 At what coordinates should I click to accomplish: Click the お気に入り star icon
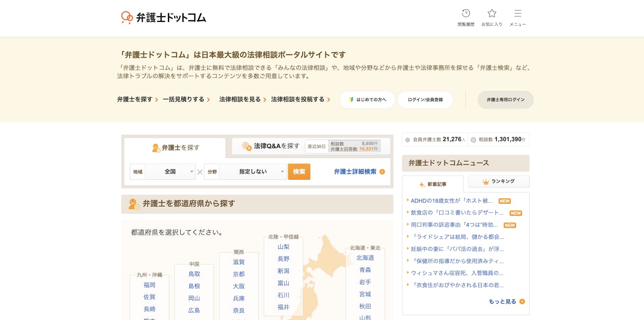point(492,14)
